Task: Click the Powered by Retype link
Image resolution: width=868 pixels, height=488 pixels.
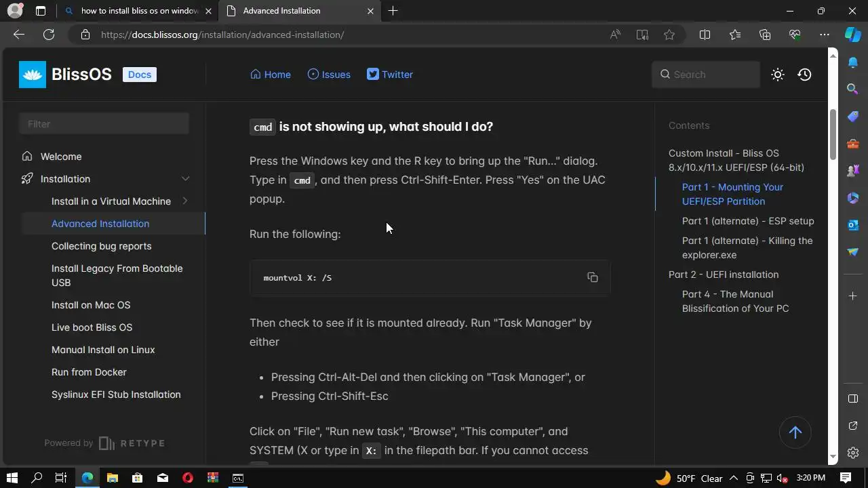Action: point(104,443)
